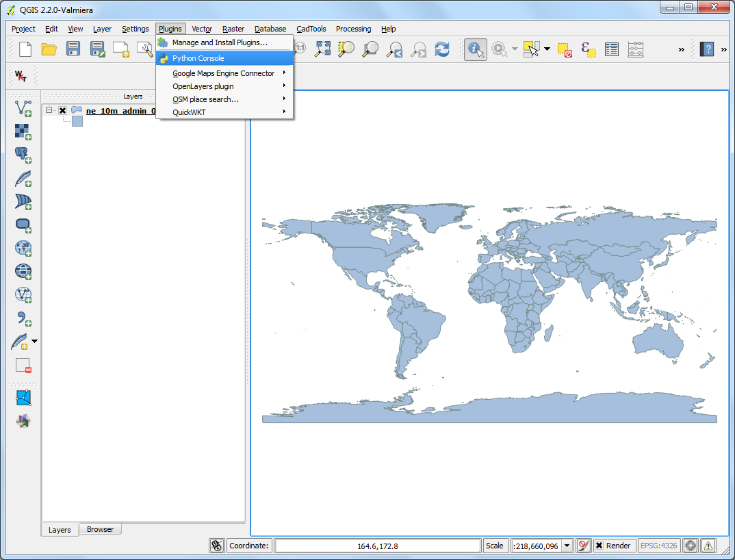Toggle the Identify Features tool
This screenshot has height=560, width=735.
(476, 49)
